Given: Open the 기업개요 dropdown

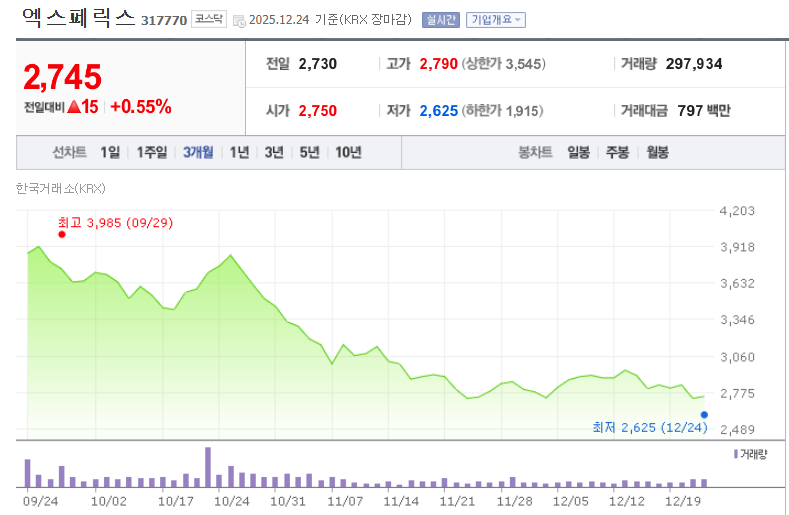Looking at the screenshot, I should click(x=496, y=20).
